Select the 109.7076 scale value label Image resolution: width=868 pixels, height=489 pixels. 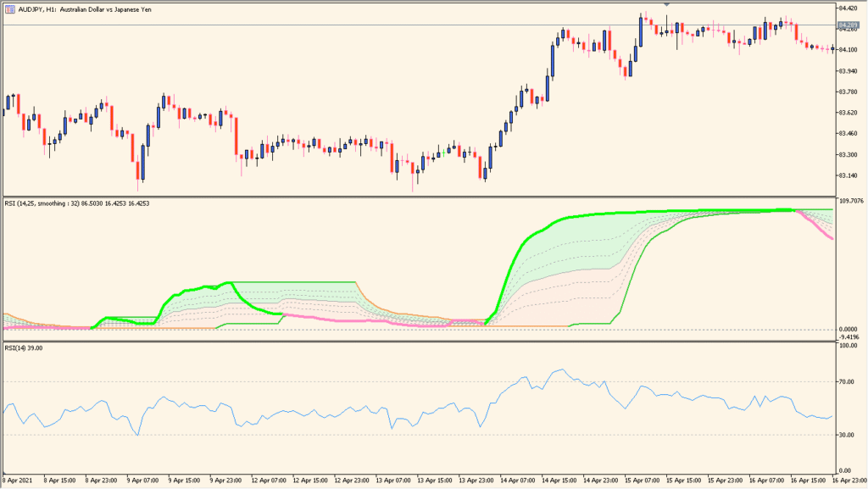point(850,200)
